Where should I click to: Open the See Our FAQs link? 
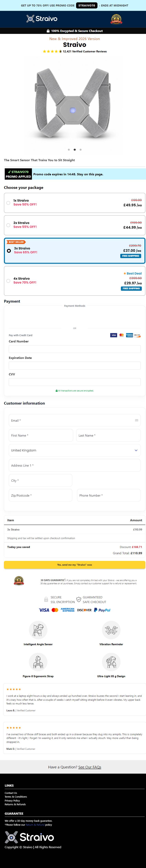pyautogui.click(x=90, y=767)
